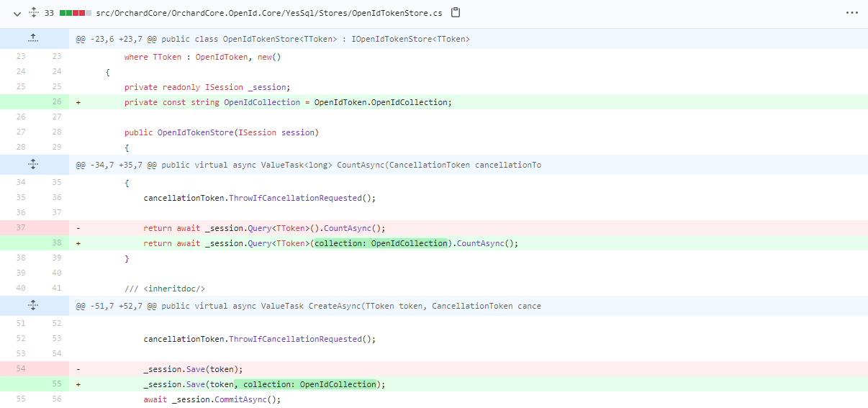The image size is (868, 408).
Task: Click the 'await _session.CommitAsync();' line
Action: [x=212, y=399]
